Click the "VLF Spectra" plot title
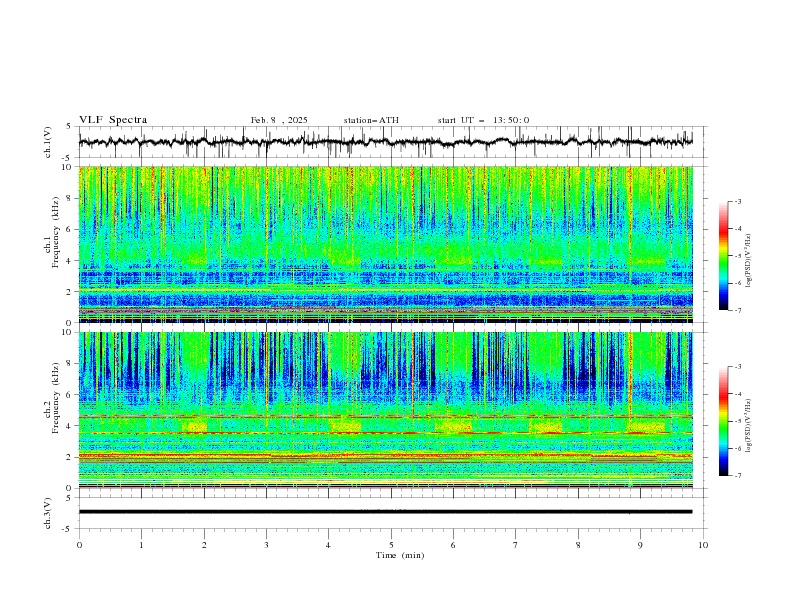Image resolution: width=792 pixels, height=612 pixels. click(113, 120)
